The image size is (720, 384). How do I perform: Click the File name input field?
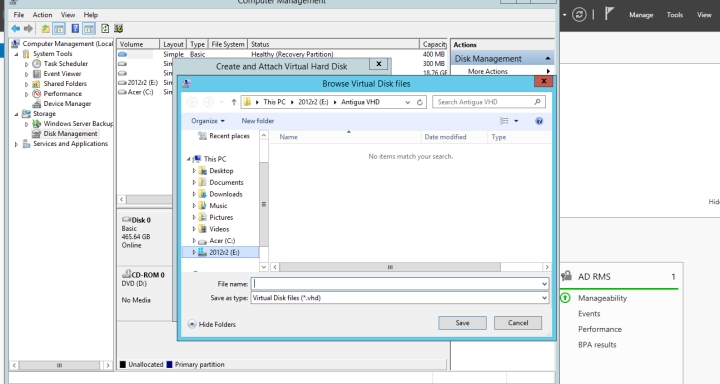pyautogui.click(x=399, y=284)
